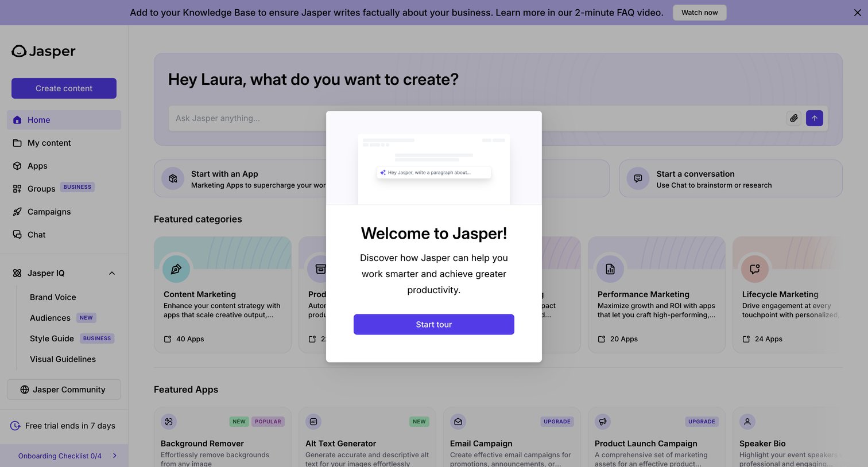This screenshot has height=467, width=868.
Task: Click the NEW badge next to Audiences
Action: click(86, 318)
